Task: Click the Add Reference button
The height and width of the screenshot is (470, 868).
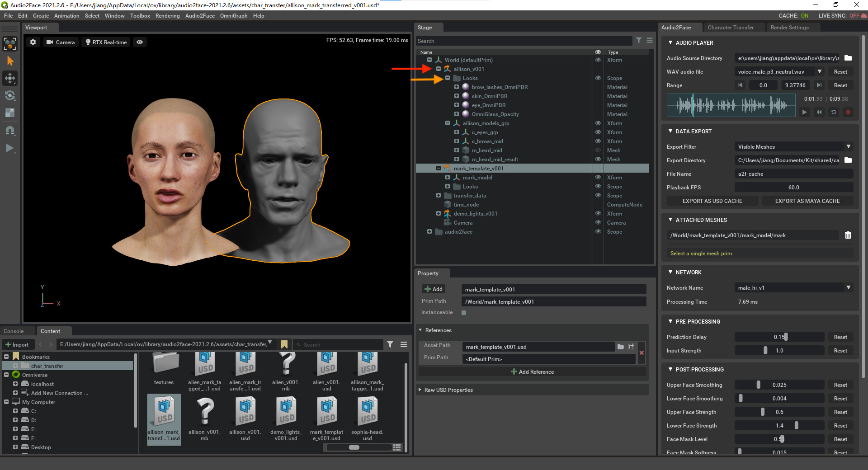Action: click(x=532, y=371)
